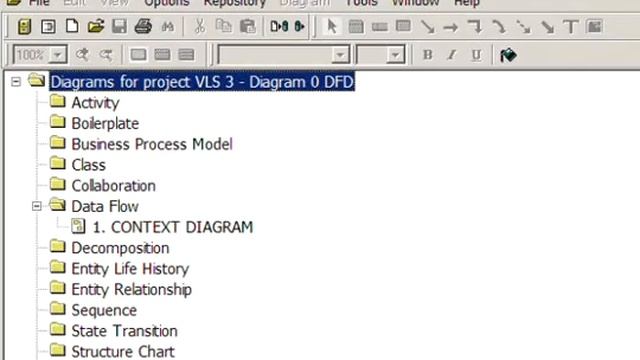The width and height of the screenshot is (640, 360).
Task: Create a new blank page
Action: (72, 27)
